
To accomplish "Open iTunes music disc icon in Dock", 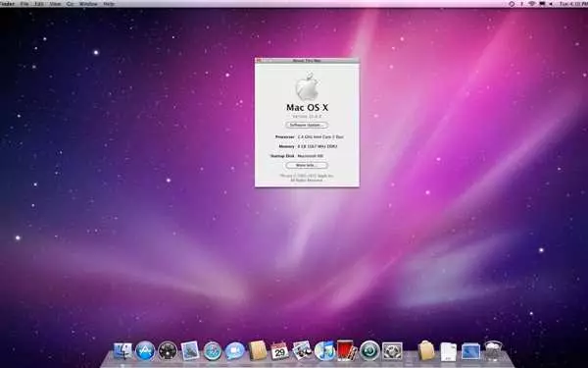I will [324, 350].
